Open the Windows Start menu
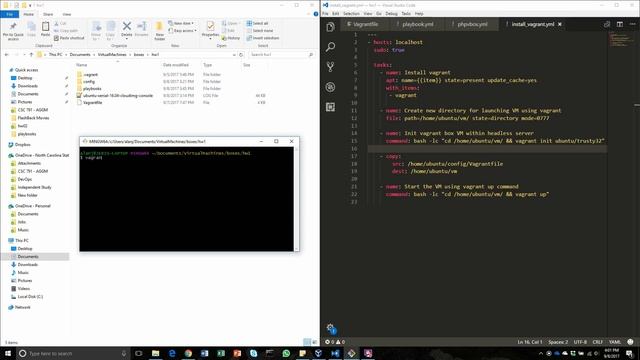Screen dimensions: 640x360 pos(8,353)
